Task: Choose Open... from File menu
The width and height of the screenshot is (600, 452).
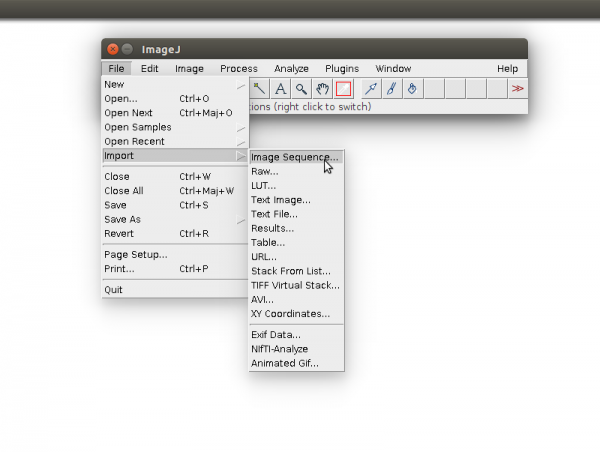Action: (x=176, y=99)
